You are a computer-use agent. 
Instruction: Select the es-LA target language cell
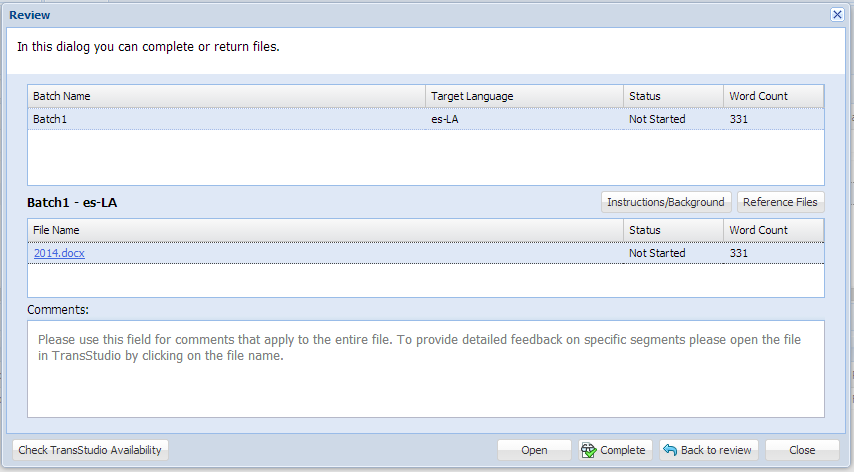(445, 119)
